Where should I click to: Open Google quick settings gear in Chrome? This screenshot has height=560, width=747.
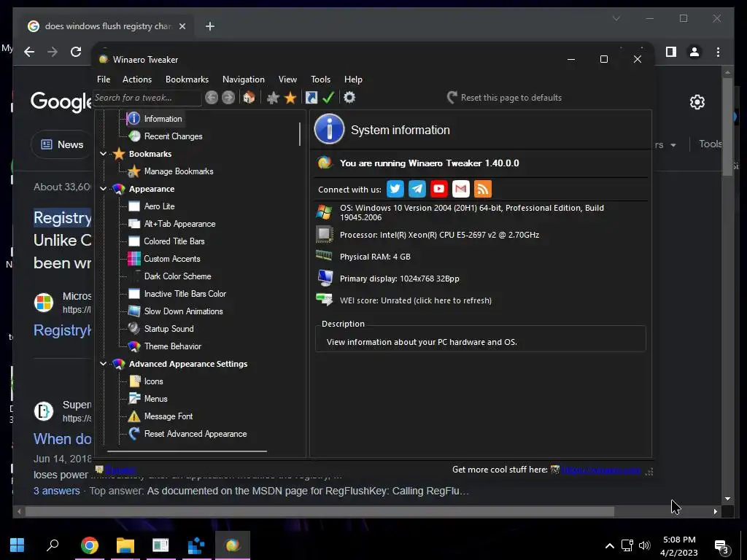click(697, 102)
